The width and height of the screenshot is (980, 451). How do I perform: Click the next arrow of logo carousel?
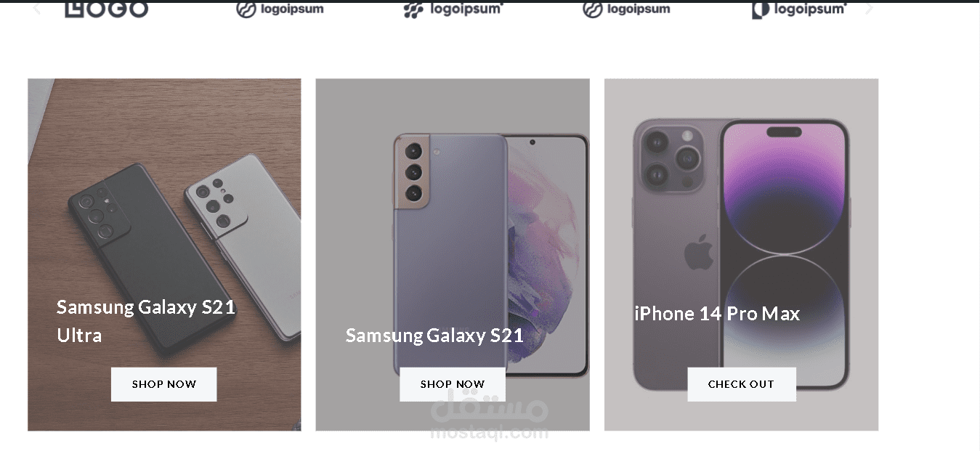(869, 9)
